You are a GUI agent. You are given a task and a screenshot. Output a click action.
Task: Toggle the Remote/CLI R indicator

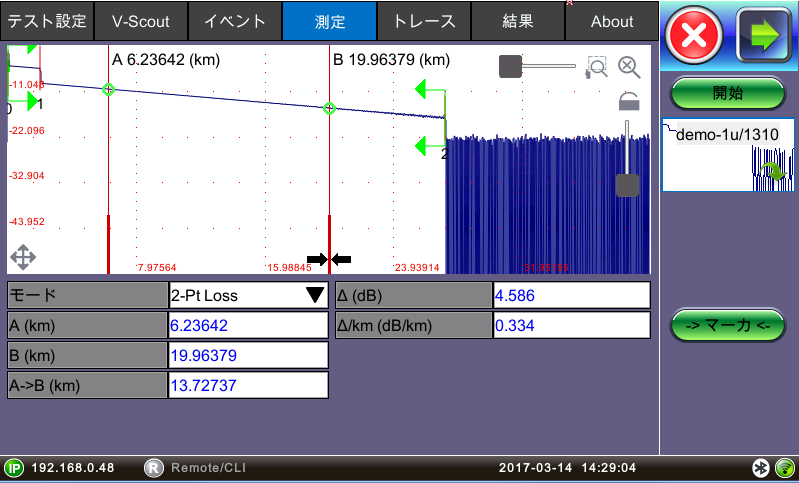153,468
